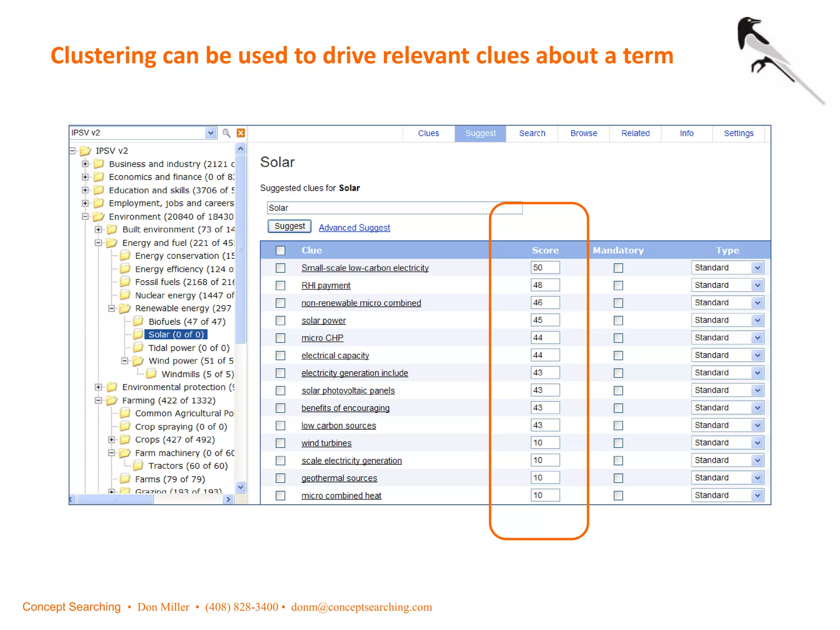
Task: Enable Mandatory for solar photovoltaic panels
Action: [619, 390]
